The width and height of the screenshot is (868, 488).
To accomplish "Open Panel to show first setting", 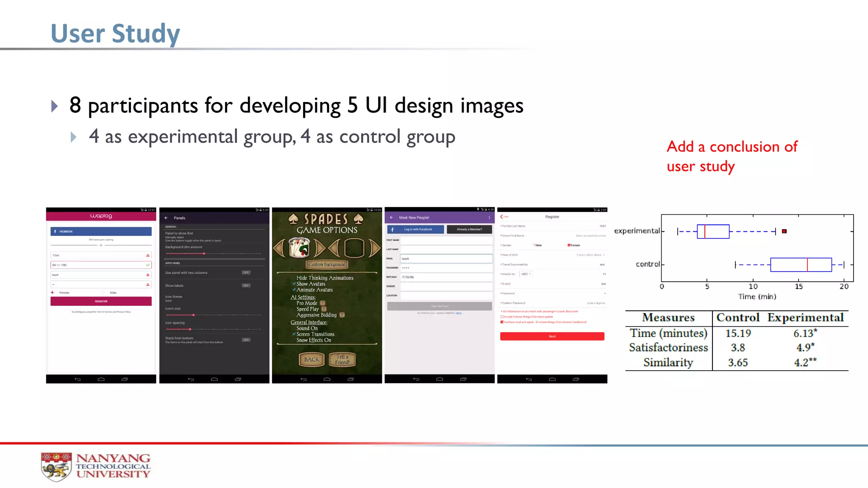I will tap(179, 233).
